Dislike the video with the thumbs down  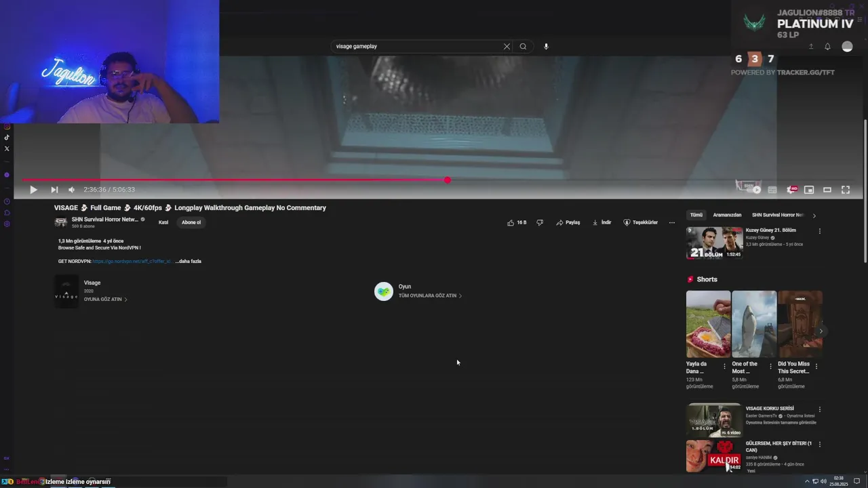pyautogui.click(x=540, y=222)
